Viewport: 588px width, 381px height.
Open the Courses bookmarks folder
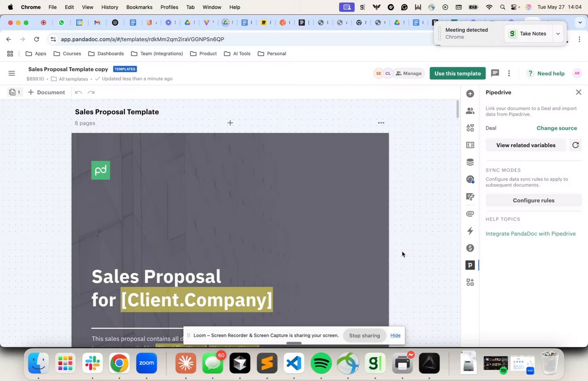67,54
